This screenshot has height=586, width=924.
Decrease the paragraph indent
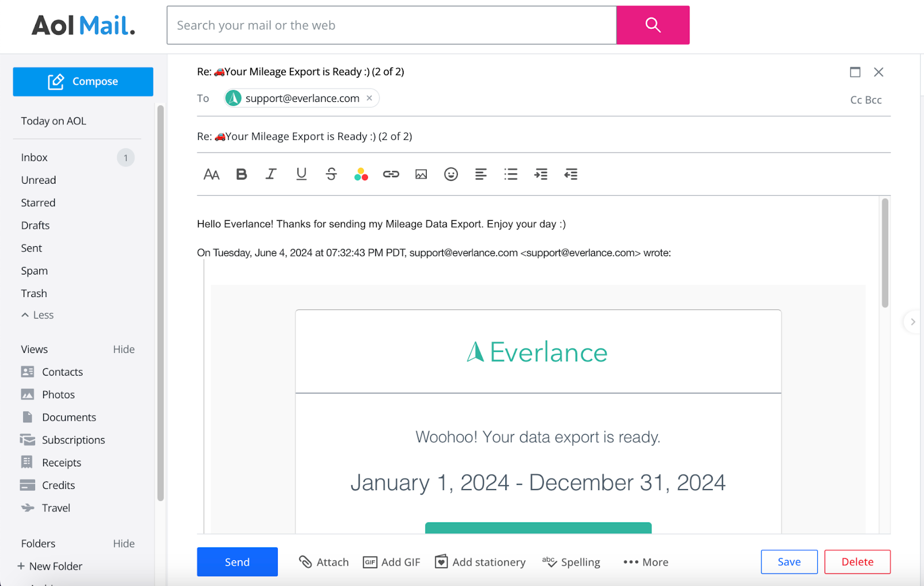[x=571, y=174]
